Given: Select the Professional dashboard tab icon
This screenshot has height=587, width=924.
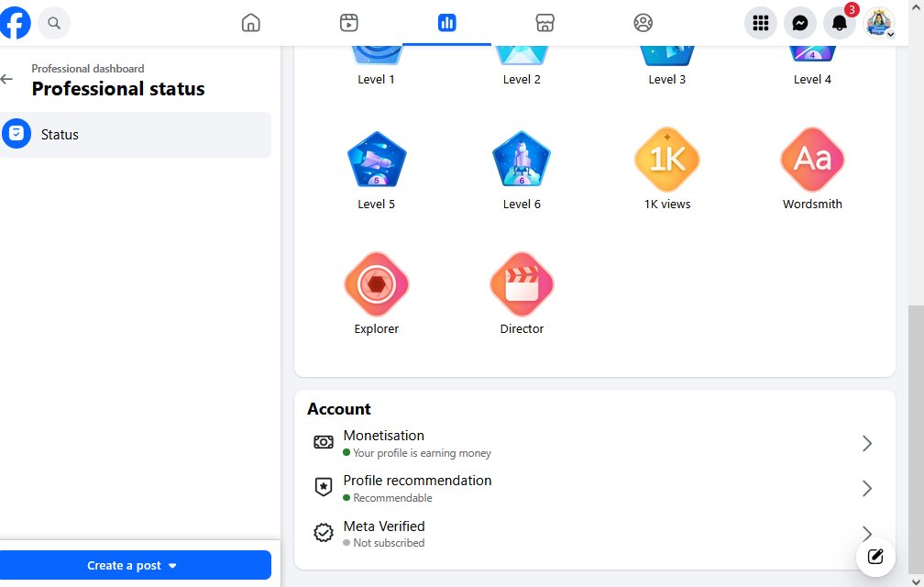Looking at the screenshot, I should click(446, 23).
